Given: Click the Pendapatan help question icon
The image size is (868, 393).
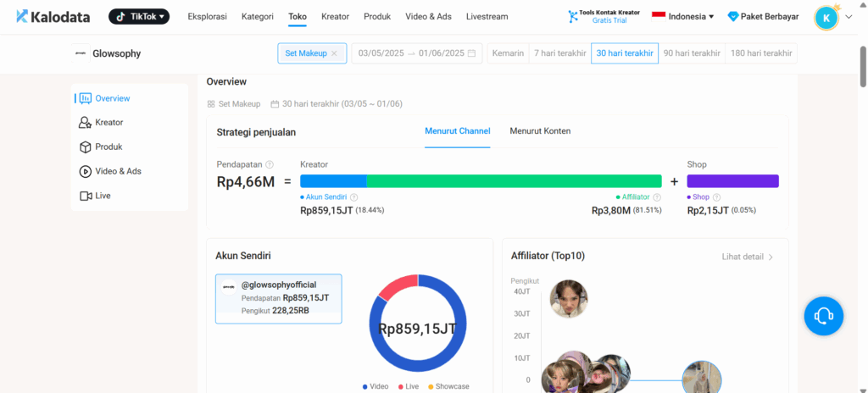Looking at the screenshot, I should point(270,164).
